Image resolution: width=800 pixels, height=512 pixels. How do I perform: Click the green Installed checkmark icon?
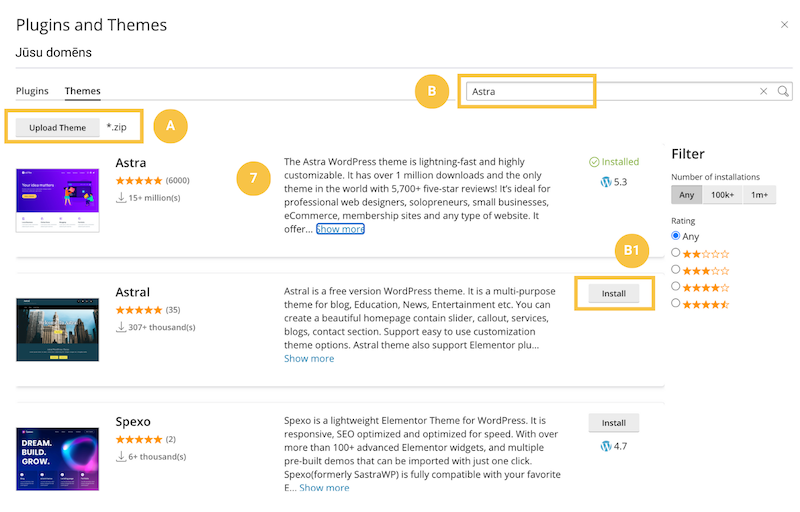(594, 160)
